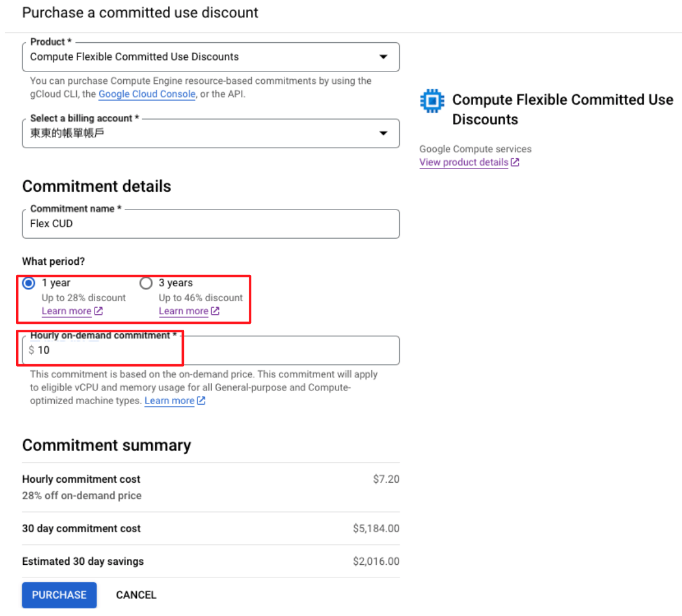The image size is (682, 616).
Task: Open Learn more under the 1 year option
Action: [x=66, y=311]
